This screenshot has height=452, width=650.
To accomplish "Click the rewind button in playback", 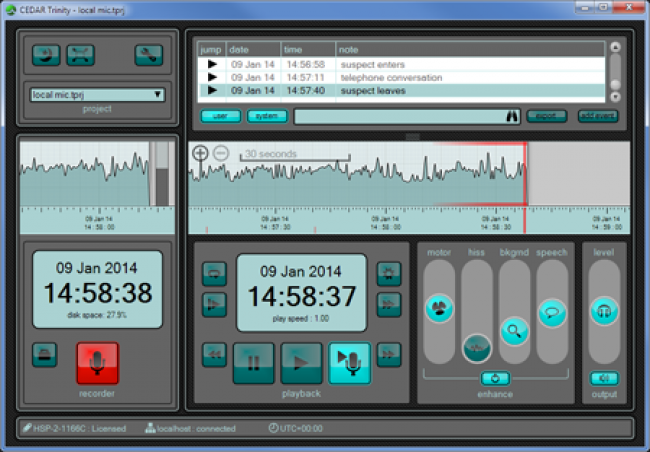I will [214, 351].
